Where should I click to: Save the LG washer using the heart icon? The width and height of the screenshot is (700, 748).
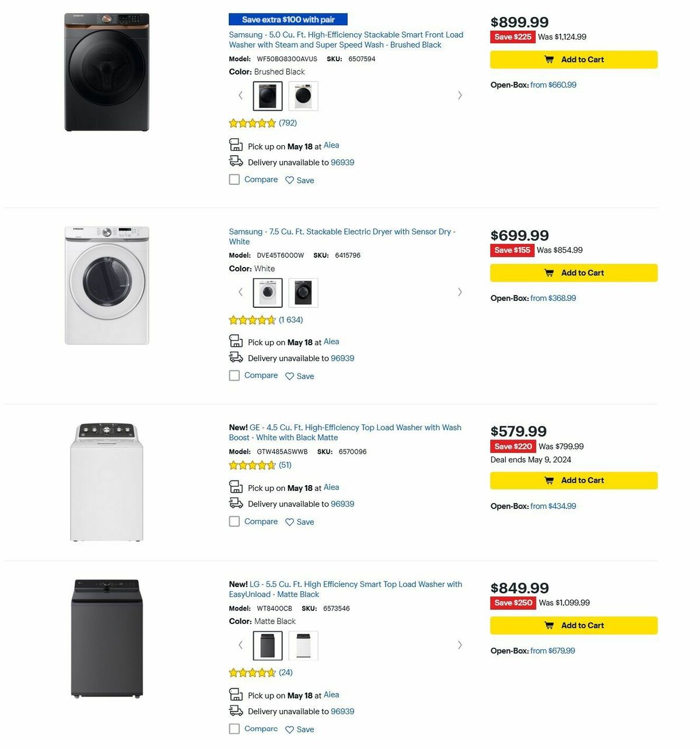[x=290, y=729]
